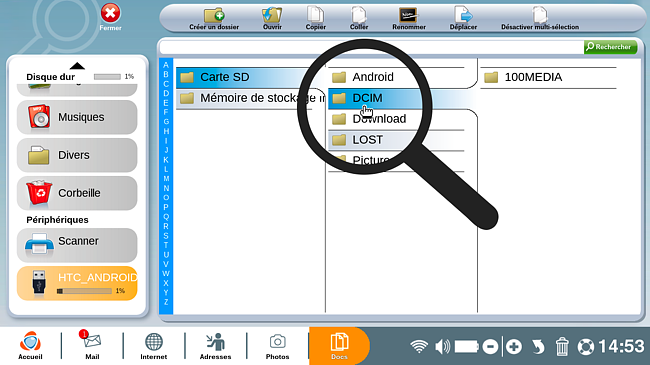
Task: Jump to letter H in alphabet index
Action: (166, 131)
